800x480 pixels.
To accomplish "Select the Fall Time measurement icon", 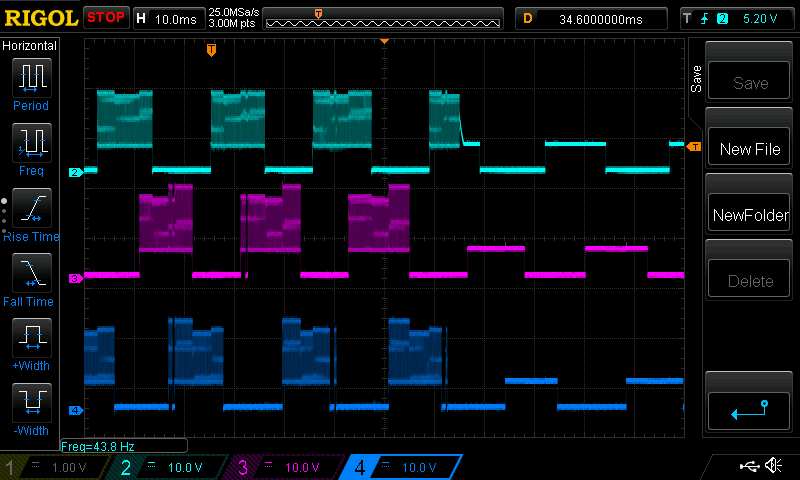I will (x=32, y=272).
